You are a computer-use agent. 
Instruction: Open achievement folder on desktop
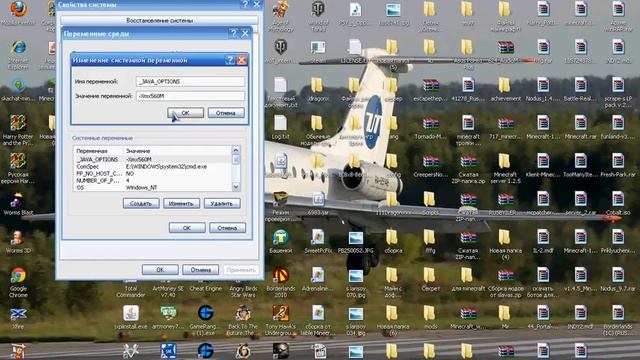tap(505, 90)
